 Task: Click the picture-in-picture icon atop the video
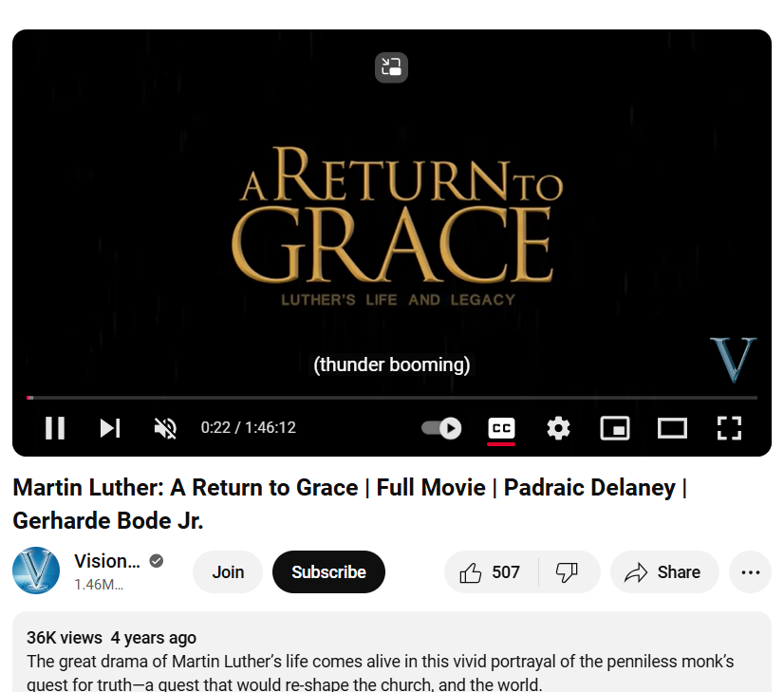(x=391, y=67)
